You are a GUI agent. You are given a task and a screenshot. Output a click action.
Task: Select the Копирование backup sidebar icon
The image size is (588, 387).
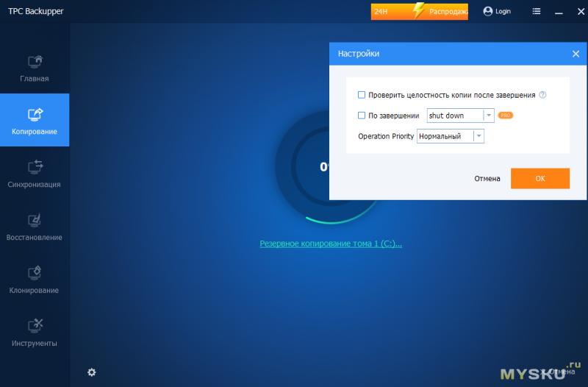pos(35,115)
